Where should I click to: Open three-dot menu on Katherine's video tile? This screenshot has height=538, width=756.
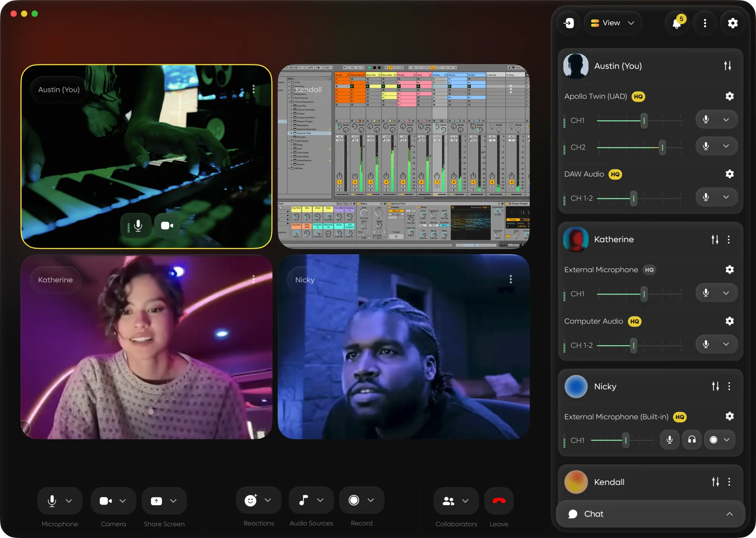tap(253, 279)
